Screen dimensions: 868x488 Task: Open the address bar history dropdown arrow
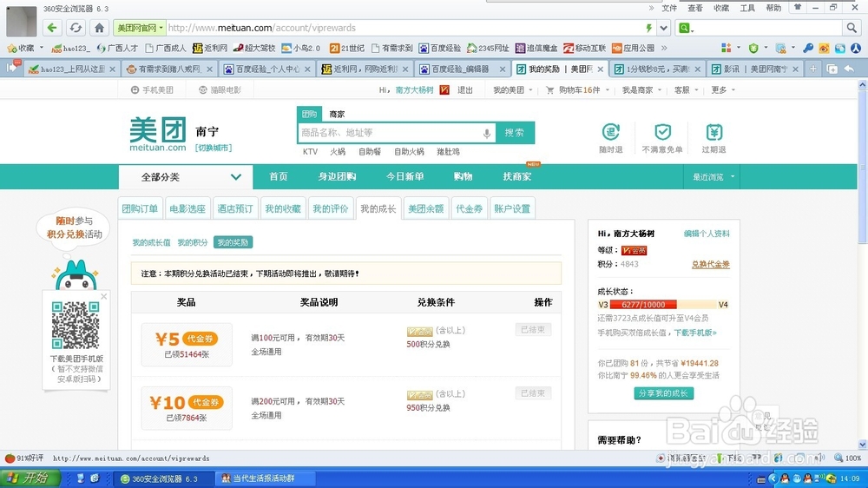pyautogui.click(x=664, y=28)
